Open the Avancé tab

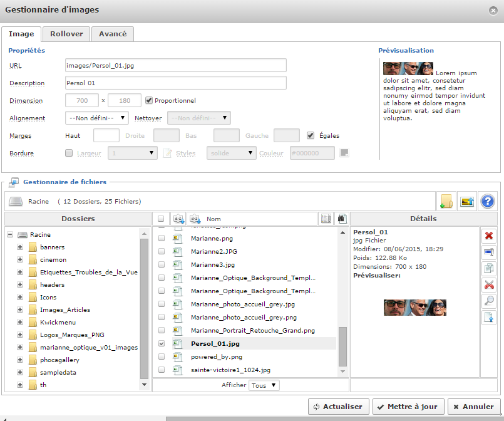(x=113, y=34)
